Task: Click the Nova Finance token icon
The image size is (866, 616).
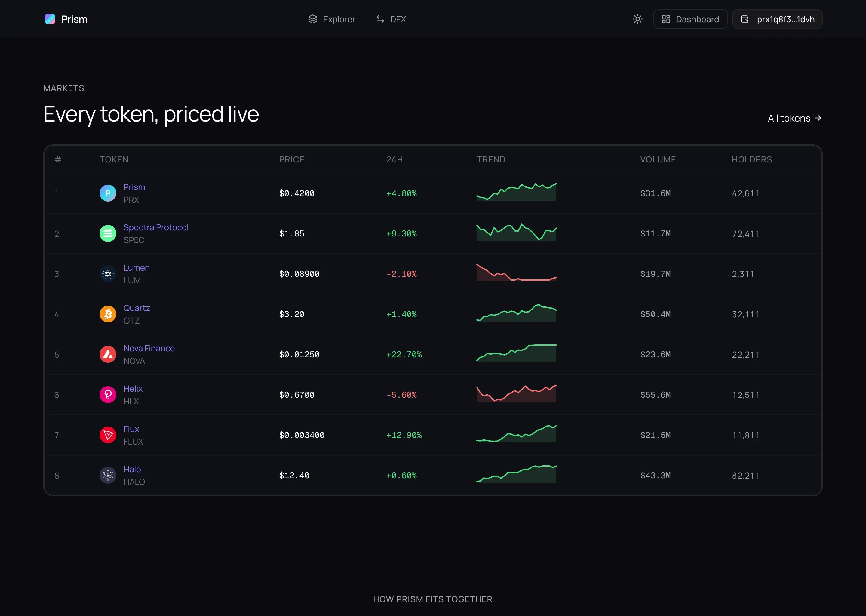Action: [108, 354]
